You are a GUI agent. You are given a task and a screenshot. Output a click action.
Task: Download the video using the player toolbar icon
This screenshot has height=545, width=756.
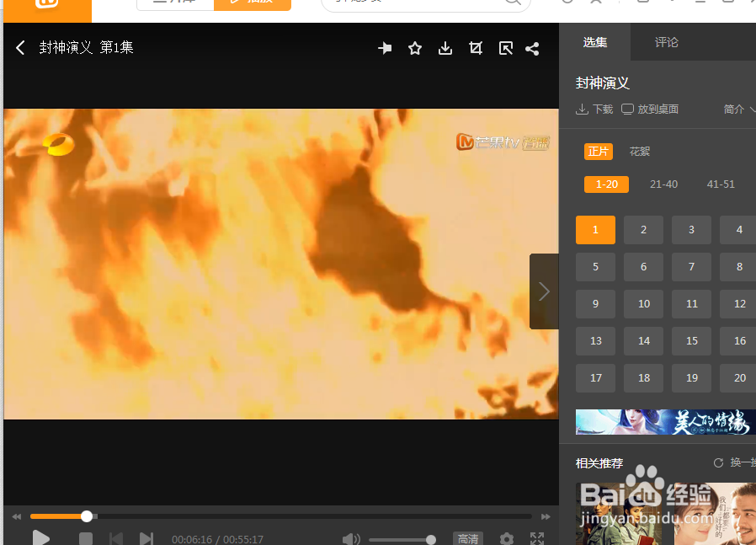[x=445, y=48]
